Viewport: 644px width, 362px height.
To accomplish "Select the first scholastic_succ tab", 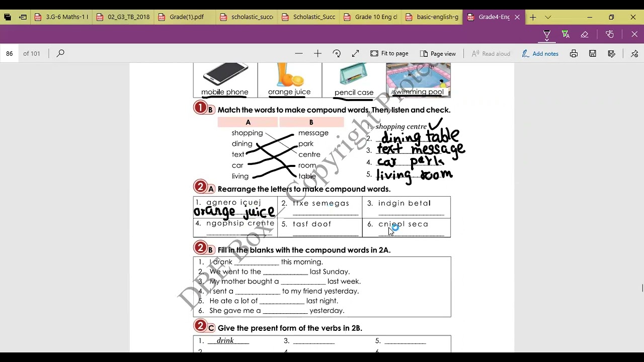I will coord(247,17).
